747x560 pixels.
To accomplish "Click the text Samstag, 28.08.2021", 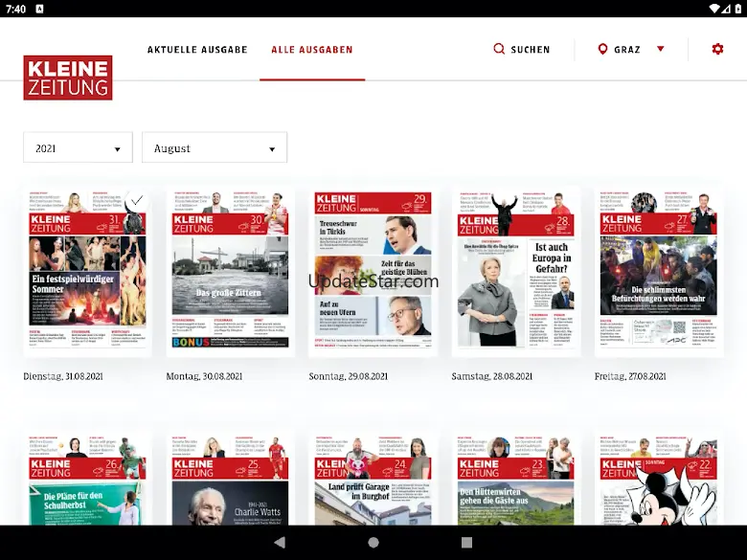I will tap(491, 376).
